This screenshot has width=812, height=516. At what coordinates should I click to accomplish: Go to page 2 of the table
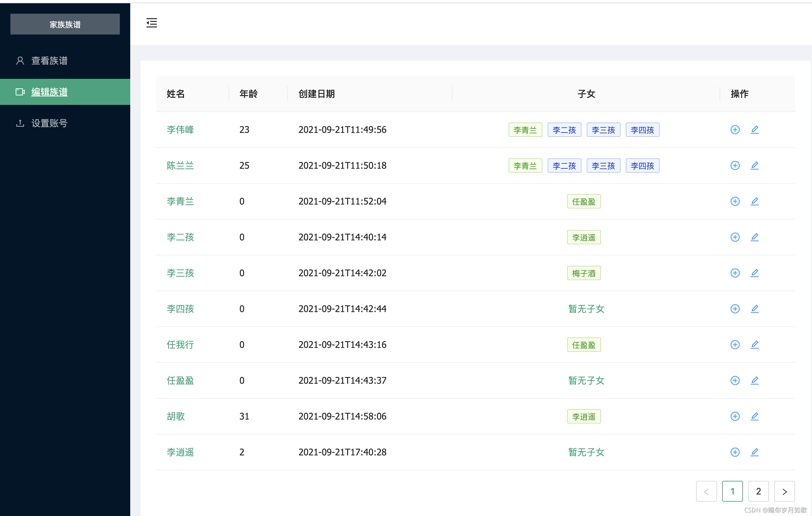(x=758, y=491)
